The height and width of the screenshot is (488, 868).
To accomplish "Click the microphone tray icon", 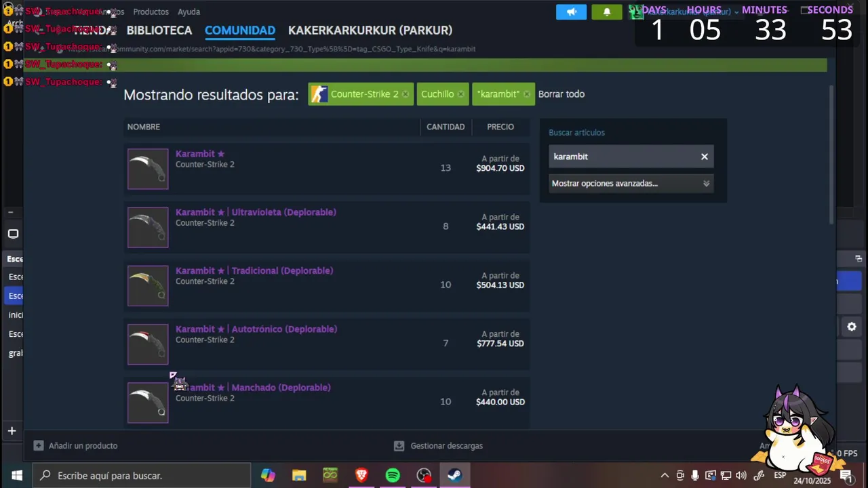I will [x=695, y=476].
